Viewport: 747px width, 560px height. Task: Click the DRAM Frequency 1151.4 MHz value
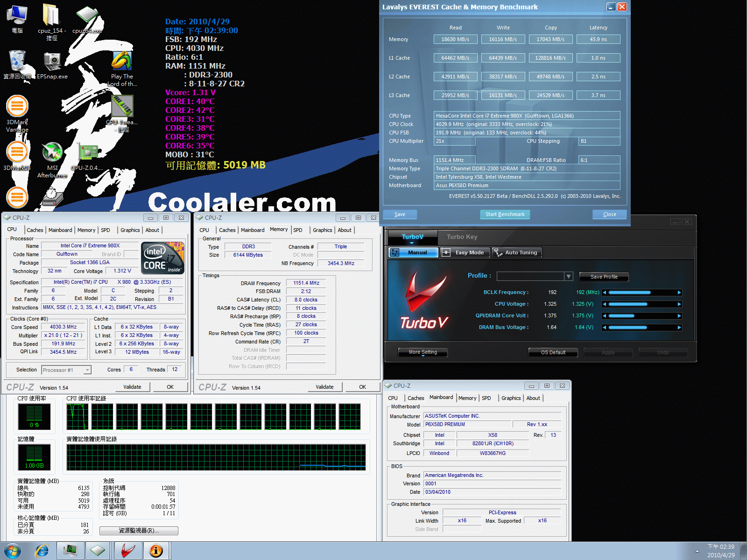tap(306, 283)
